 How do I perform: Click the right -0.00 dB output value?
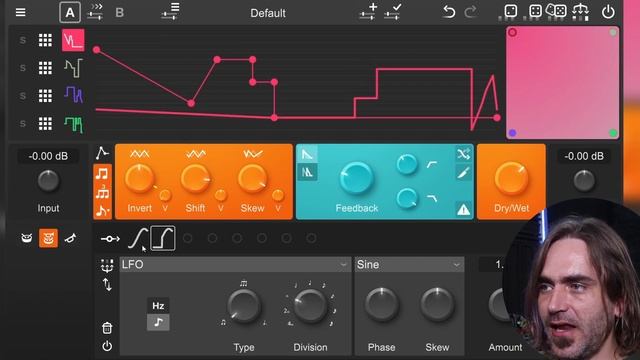pos(584,156)
